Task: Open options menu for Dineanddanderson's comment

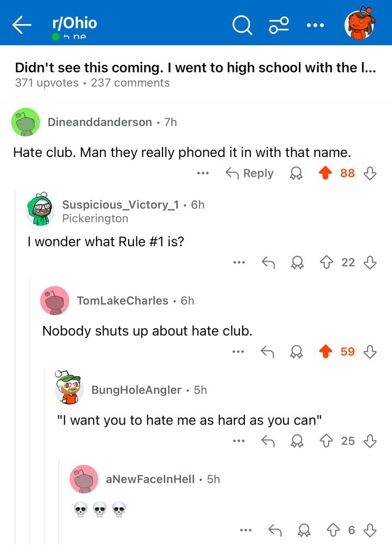Action: coord(203,173)
